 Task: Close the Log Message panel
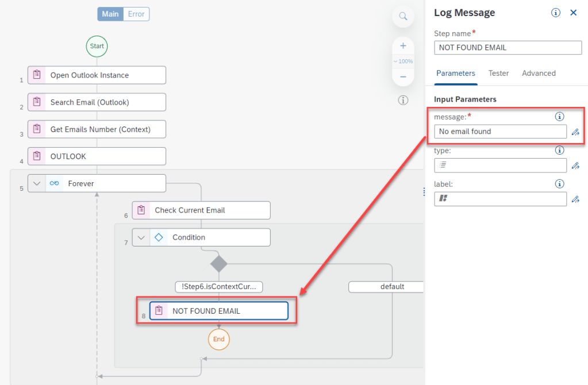(573, 13)
